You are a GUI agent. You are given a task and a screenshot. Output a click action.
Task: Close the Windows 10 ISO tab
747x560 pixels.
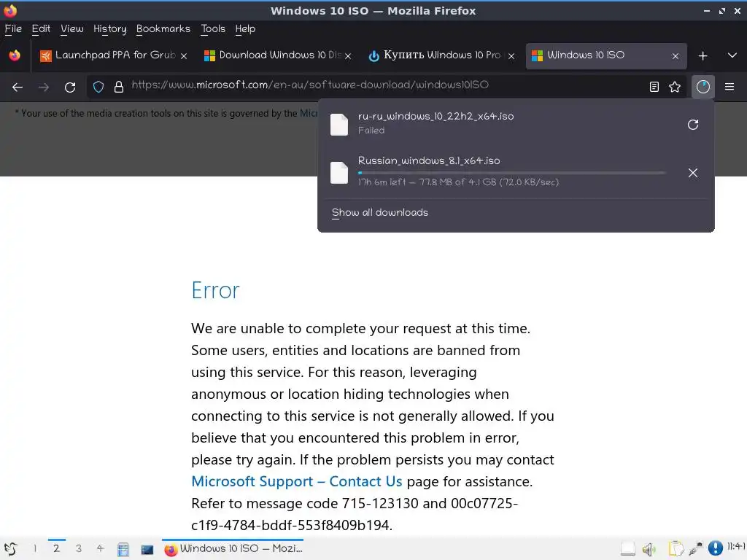pos(675,55)
